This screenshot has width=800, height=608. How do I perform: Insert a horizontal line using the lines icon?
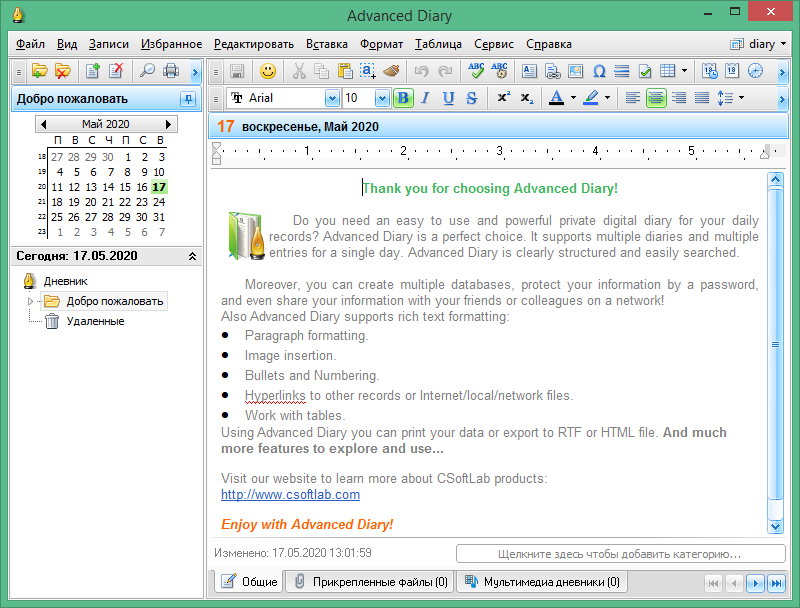click(x=622, y=71)
